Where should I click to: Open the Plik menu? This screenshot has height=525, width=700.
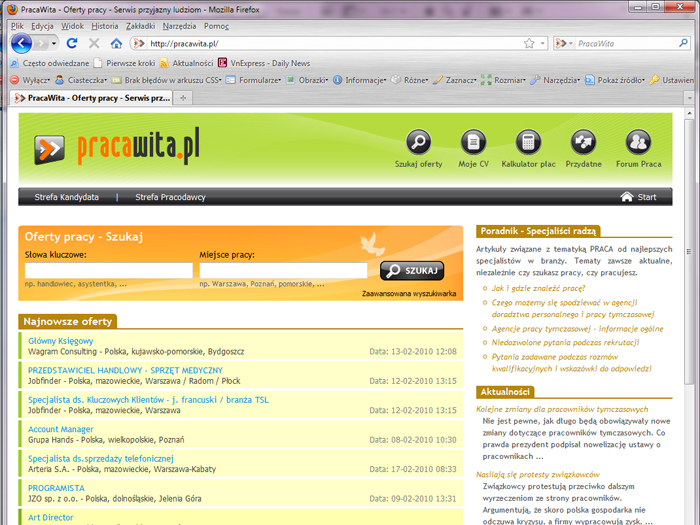pos(17,26)
